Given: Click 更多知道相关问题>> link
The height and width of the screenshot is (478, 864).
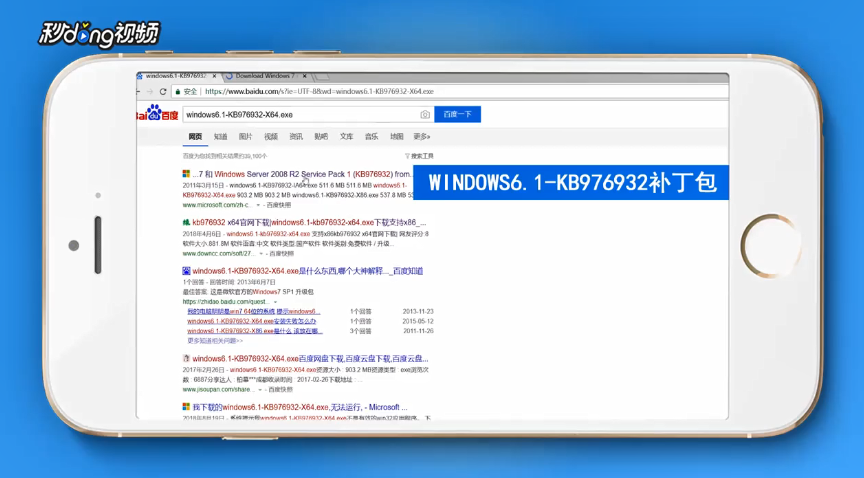Looking at the screenshot, I should tap(215, 341).
